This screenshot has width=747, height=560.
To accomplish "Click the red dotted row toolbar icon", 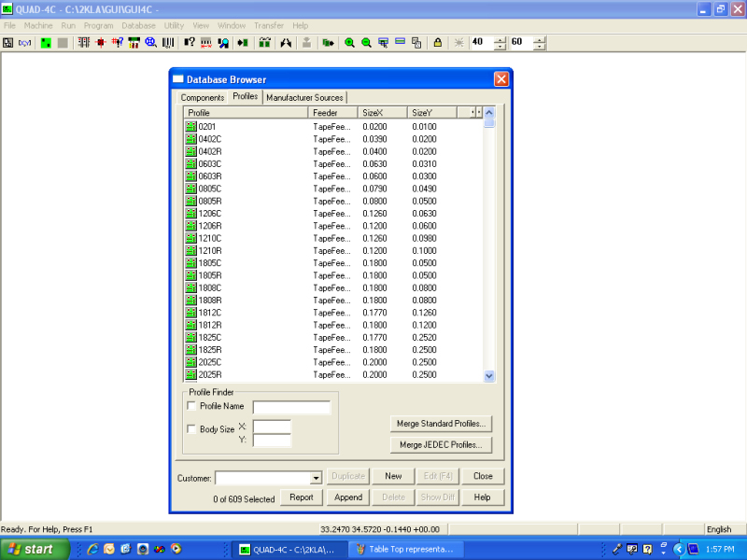I will [x=205, y=43].
